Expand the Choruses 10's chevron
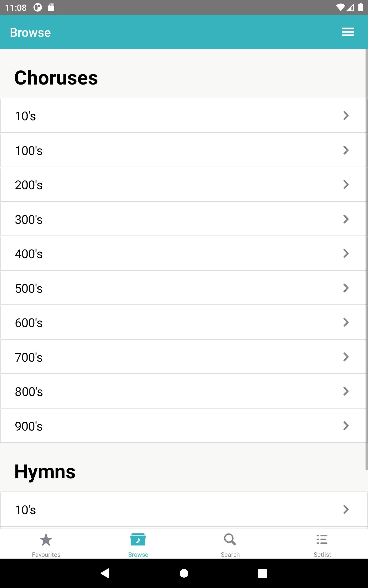368x588 pixels. [x=346, y=115]
